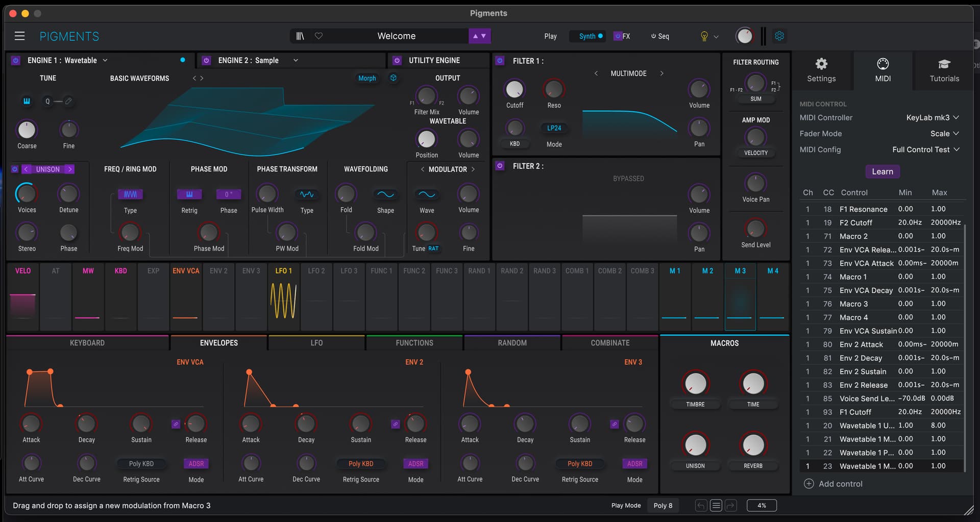Open MIDI Controller KeyLab mk3 dropdown
980x522 pixels.
tap(933, 118)
